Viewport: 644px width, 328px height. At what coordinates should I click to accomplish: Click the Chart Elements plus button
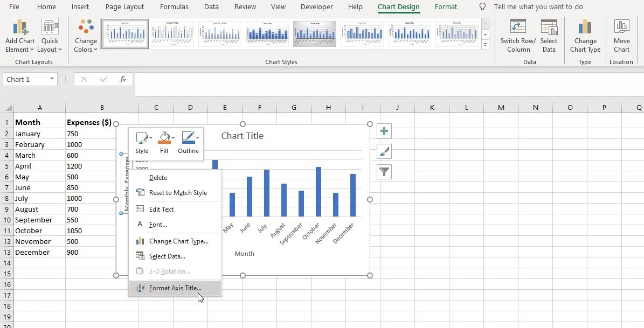384,130
